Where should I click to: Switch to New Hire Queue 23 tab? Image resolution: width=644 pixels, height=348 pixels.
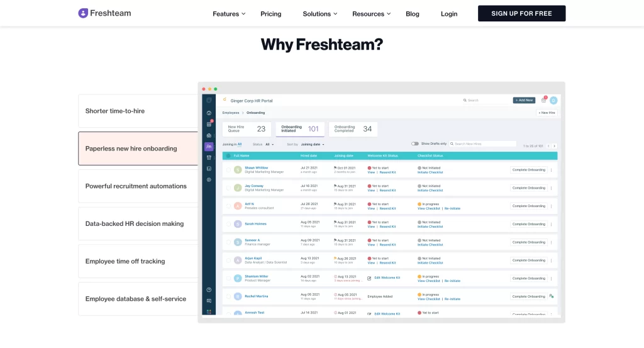pyautogui.click(x=247, y=129)
